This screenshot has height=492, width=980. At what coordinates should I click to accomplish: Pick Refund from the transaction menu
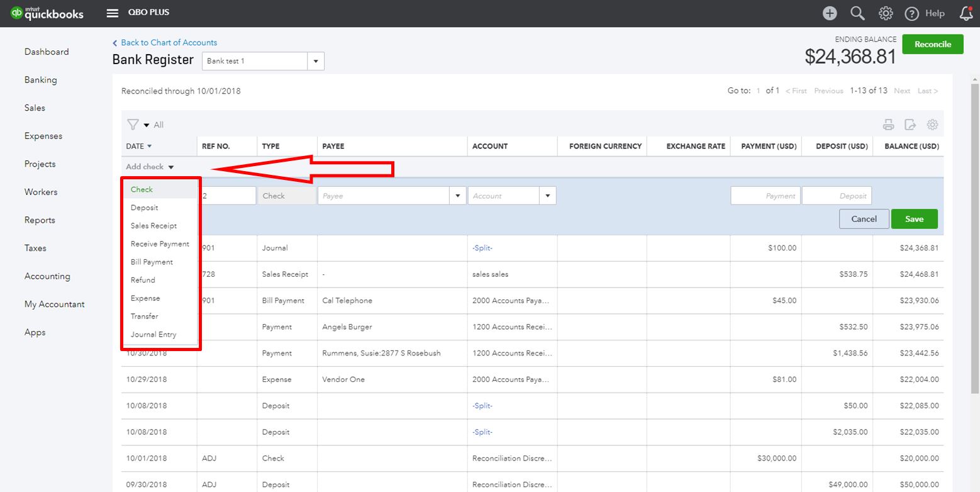pyautogui.click(x=160, y=280)
